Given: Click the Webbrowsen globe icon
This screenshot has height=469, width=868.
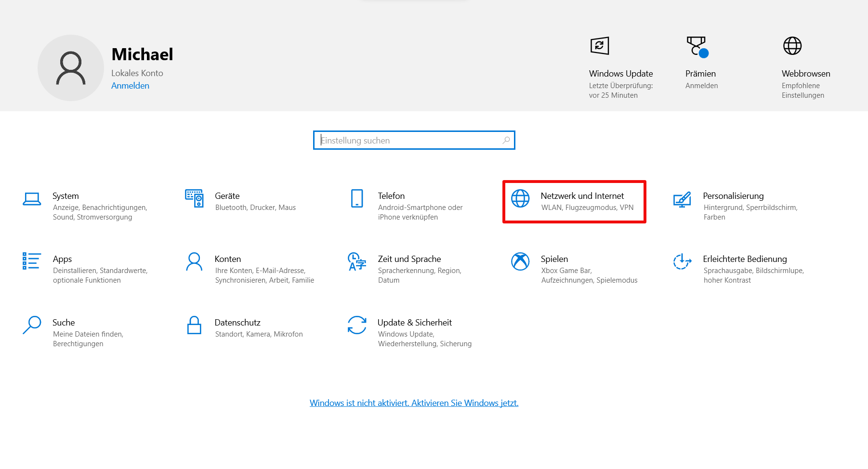Looking at the screenshot, I should (792, 46).
